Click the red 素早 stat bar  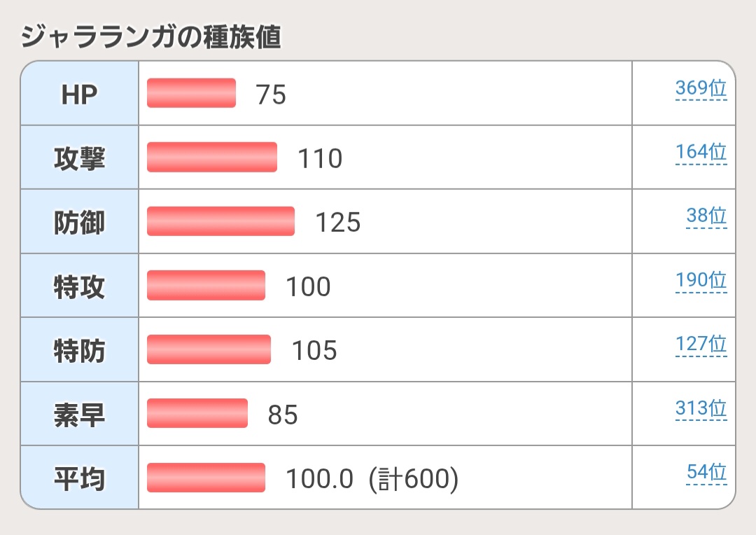(197, 413)
